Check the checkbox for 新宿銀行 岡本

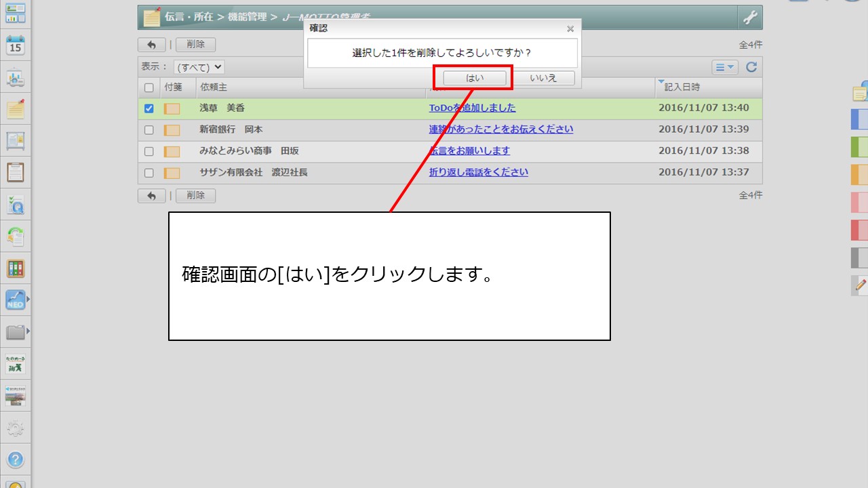149,129
